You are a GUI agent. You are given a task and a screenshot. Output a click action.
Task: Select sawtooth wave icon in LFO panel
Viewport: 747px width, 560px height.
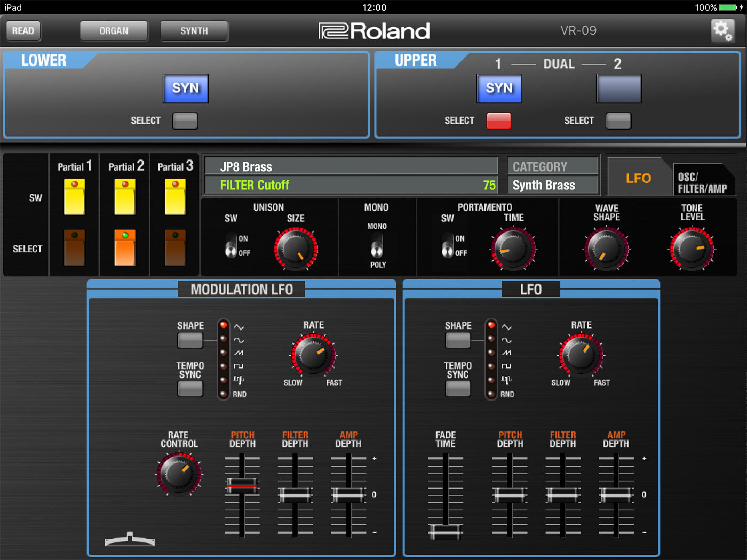point(506,353)
